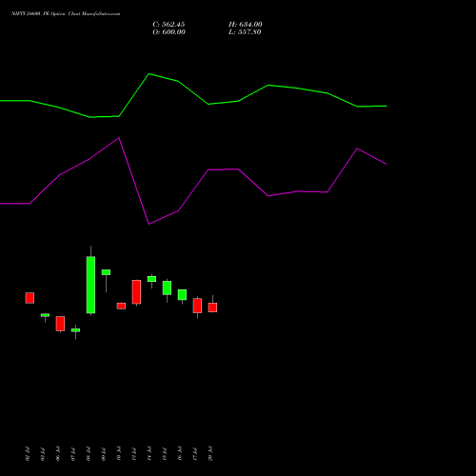Click the 13 Jul date label

coord(134,453)
